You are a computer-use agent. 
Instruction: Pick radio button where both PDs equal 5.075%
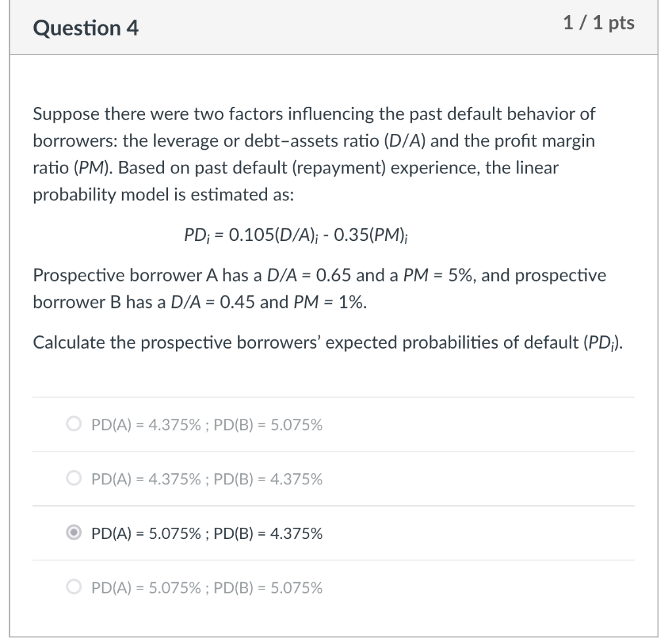(x=74, y=588)
